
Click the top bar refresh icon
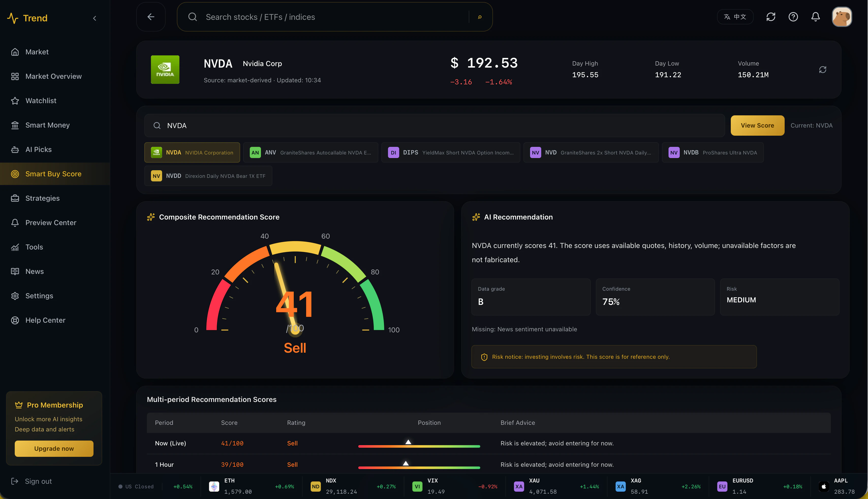(x=771, y=17)
